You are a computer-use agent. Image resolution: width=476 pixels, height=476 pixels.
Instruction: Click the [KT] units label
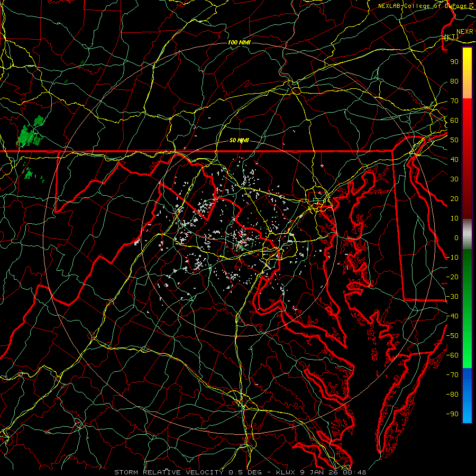[452, 36]
